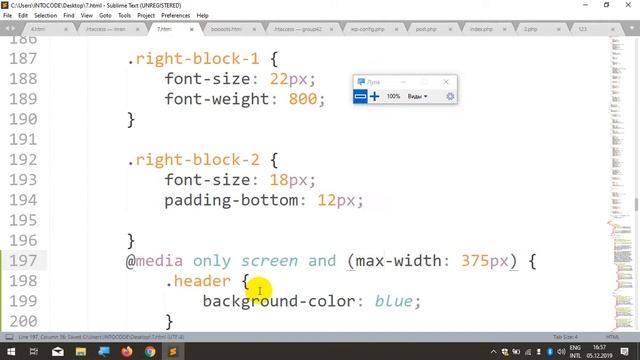Viewport: 640px width, 360px height.
Task: Minimize the Magnifier window
Action: coord(403,82)
